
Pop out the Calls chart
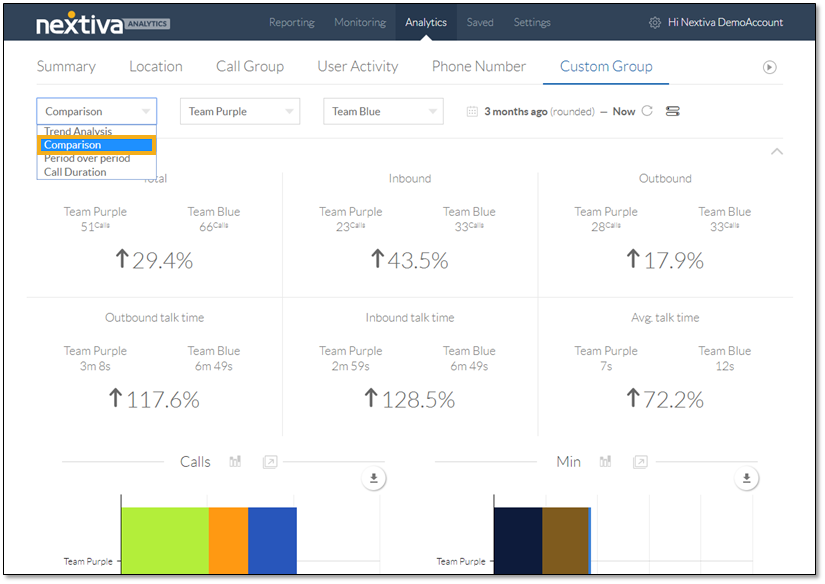pyautogui.click(x=270, y=462)
